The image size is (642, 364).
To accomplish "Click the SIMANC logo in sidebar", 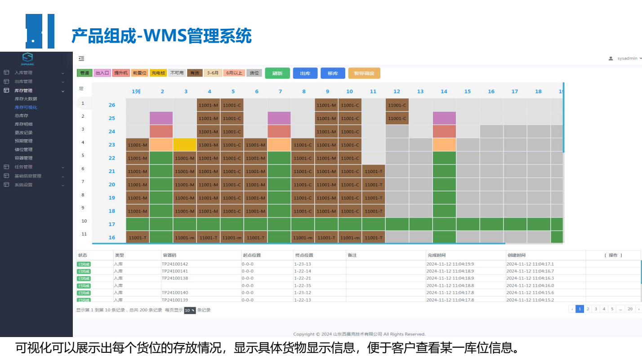I will pyautogui.click(x=28, y=59).
